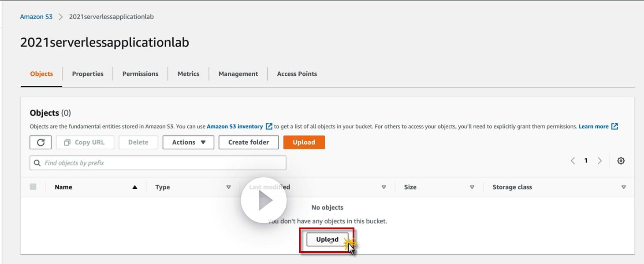Click the refresh objects icon button
The image size is (644, 264).
pos(41,142)
